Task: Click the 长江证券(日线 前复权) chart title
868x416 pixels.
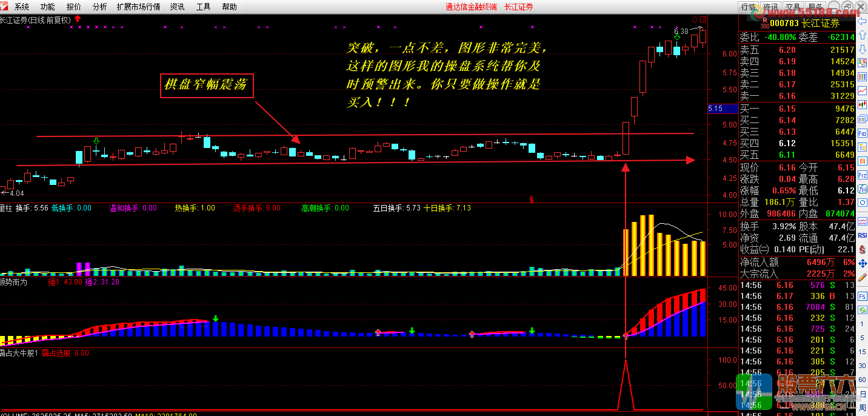Action: (x=35, y=19)
